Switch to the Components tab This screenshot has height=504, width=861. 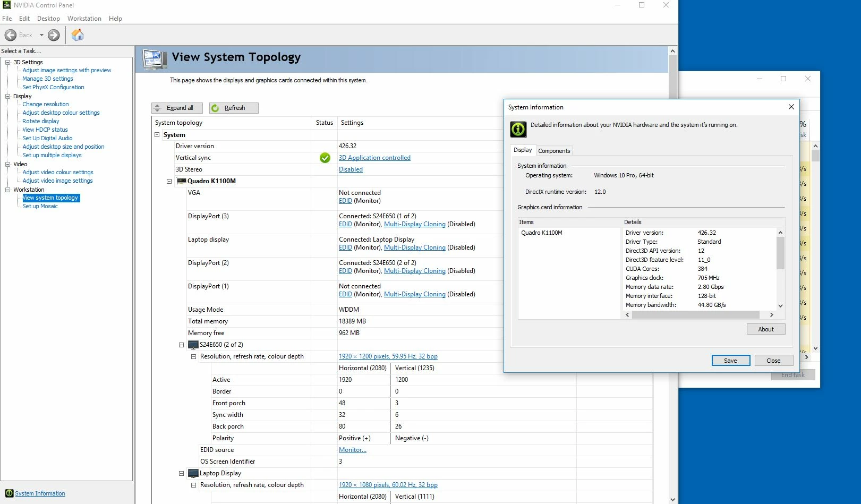tap(554, 151)
